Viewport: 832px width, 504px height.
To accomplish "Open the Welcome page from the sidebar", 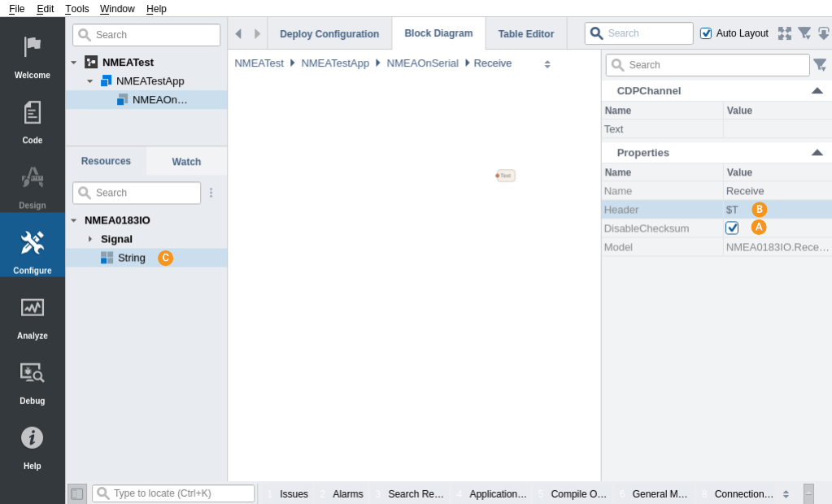I will tap(33, 56).
